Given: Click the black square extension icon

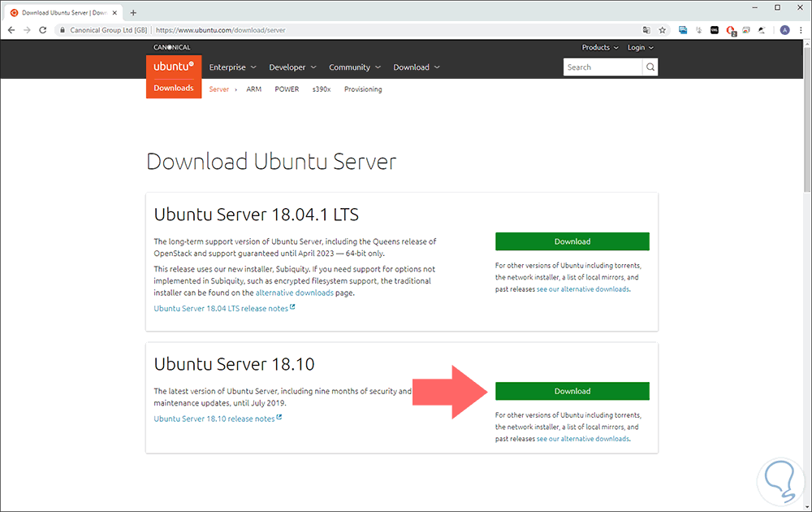Looking at the screenshot, I should click(x=715, y=30).
